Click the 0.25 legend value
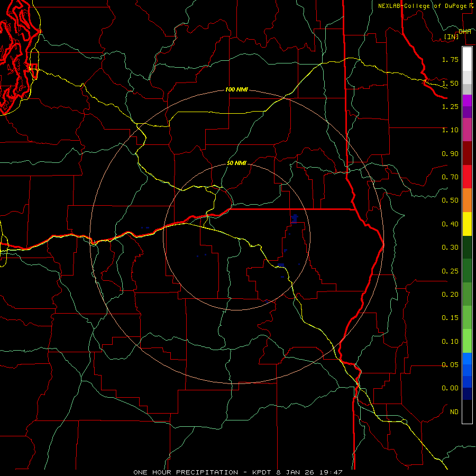Image resolution: width=476 pixels, height=476 pixels. tap(450, 271)
